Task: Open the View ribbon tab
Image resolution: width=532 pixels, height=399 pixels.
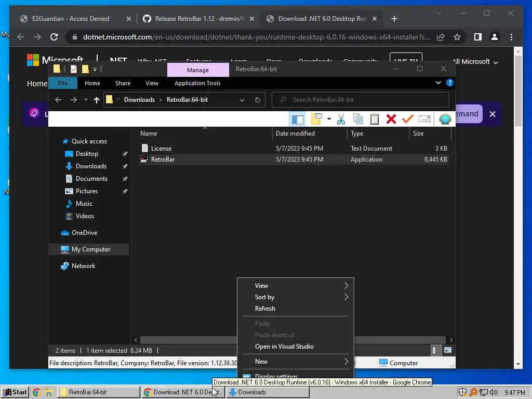Action: click(x=152, y=83)
